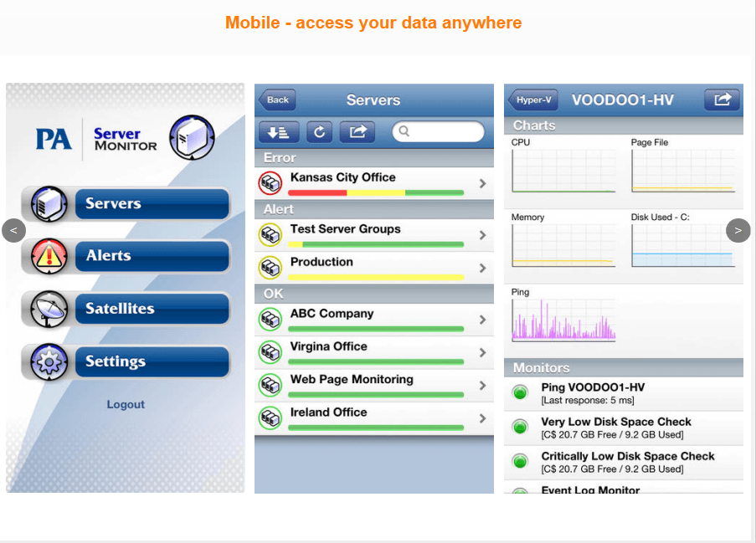
Task: Click the Logout link
Action: point(126,404)
